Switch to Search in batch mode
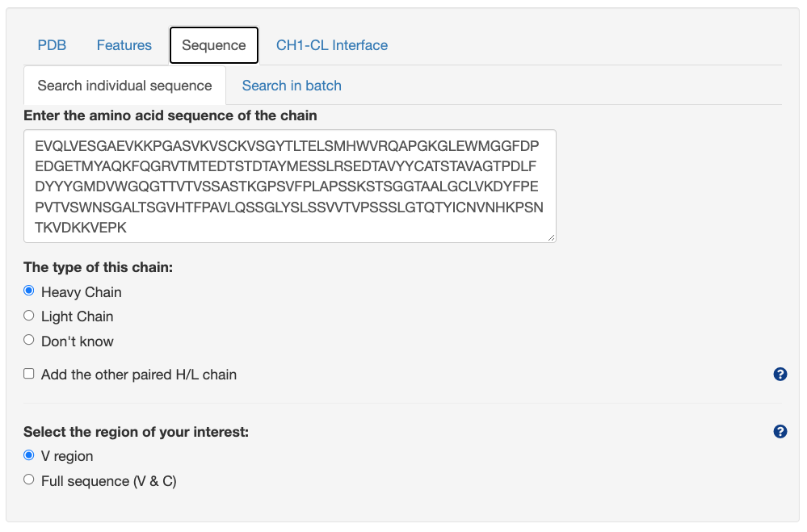807x532 pixels. click(x=292, y=86)
